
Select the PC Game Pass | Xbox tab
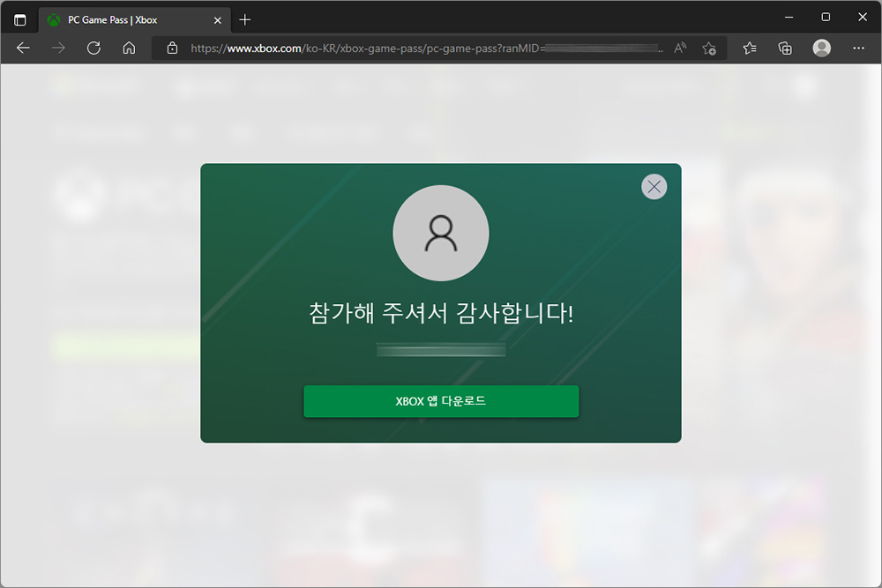134,20
